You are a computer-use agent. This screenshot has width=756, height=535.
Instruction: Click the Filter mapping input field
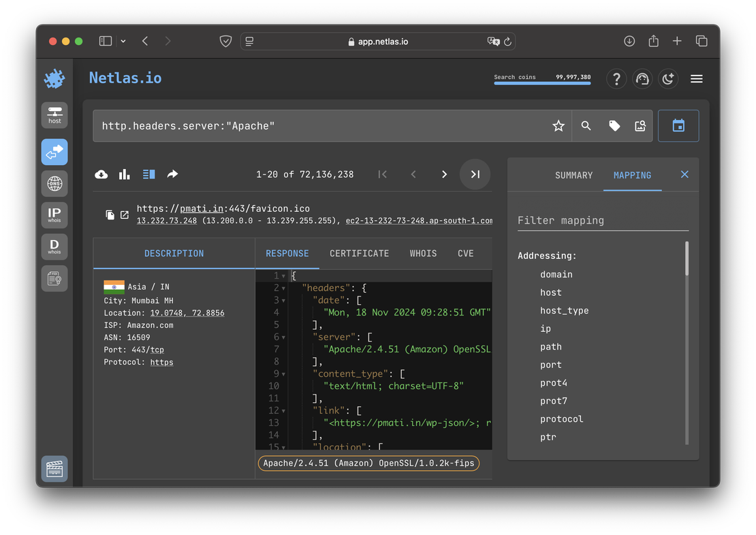[603, 220]
